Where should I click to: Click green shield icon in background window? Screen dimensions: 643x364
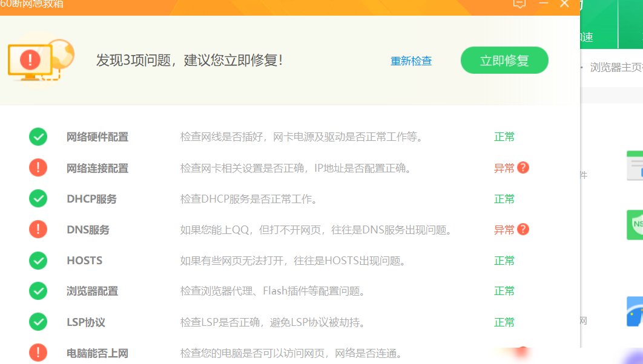635,225
